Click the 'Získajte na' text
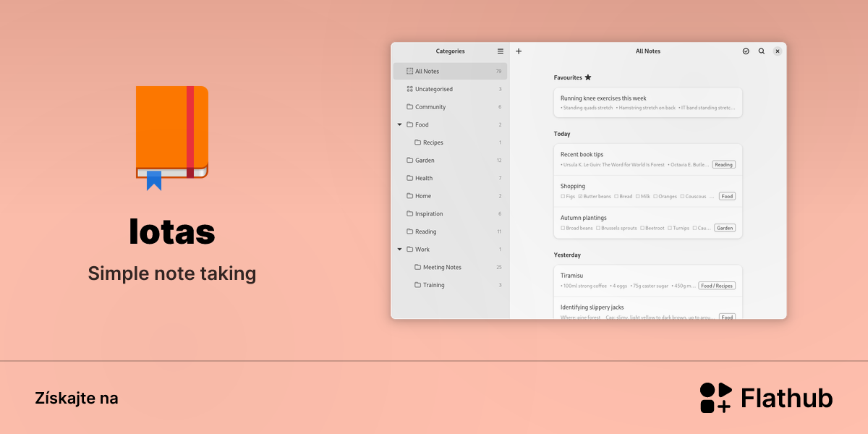 click(76, 398)
